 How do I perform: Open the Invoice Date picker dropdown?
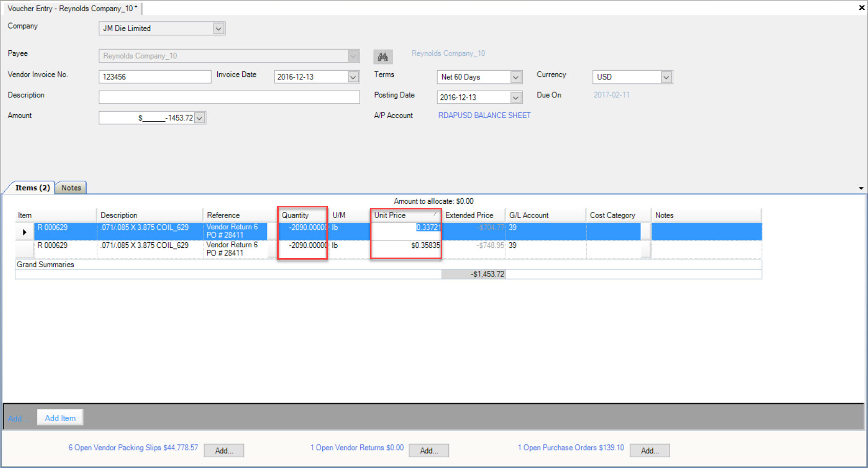click(353, 77)
